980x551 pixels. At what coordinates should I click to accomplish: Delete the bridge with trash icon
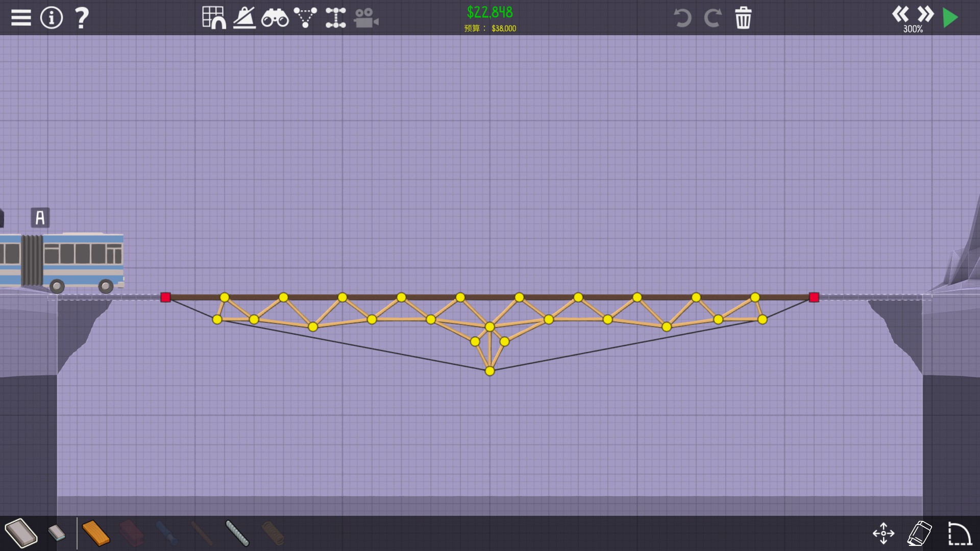click(743, 18)
